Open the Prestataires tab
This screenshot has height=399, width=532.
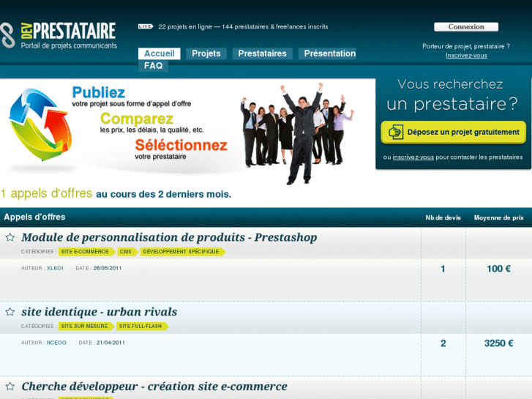tap(262, 53)
